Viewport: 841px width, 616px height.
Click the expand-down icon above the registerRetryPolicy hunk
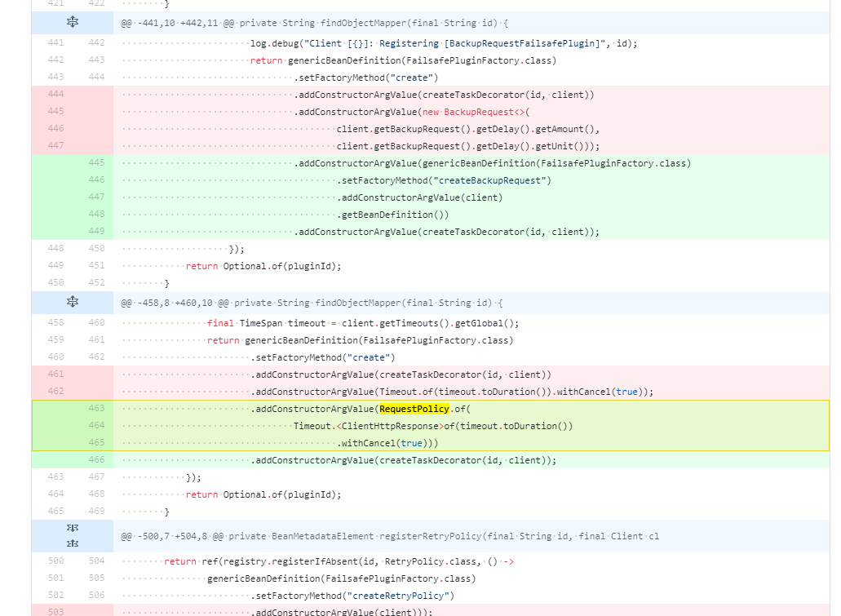point(72,528)
